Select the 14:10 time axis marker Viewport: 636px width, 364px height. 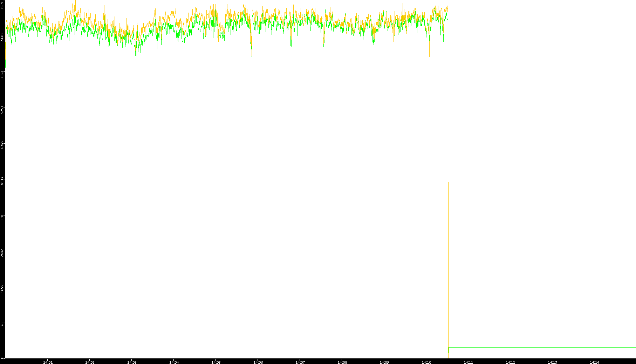(426, 362)
